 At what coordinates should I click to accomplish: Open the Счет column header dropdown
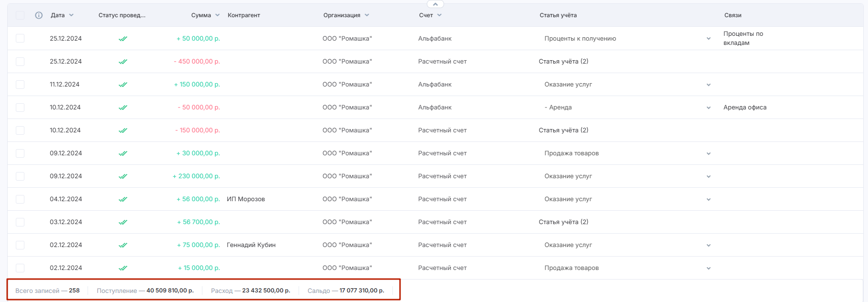tap(439, 15)
